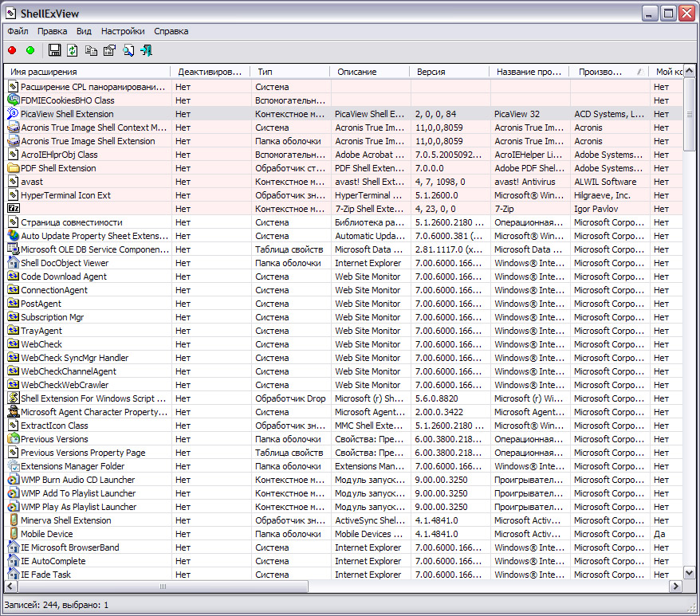Click the Shell Extension For Windows Script icon
This screenshot has width=700, height=616.
[x=14, y=398]
